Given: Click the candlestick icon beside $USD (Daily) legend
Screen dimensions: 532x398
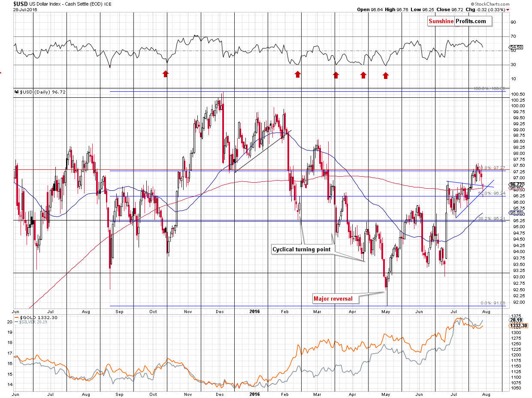Looking at the screenshot, I should point(16,92).
